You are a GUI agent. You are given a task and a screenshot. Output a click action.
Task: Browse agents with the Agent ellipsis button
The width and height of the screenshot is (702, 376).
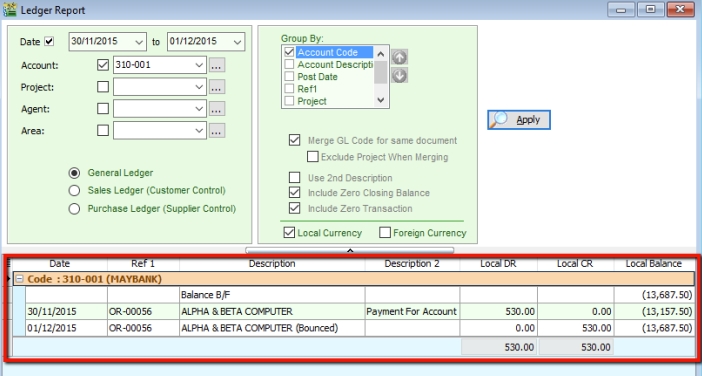pos(217,109)
